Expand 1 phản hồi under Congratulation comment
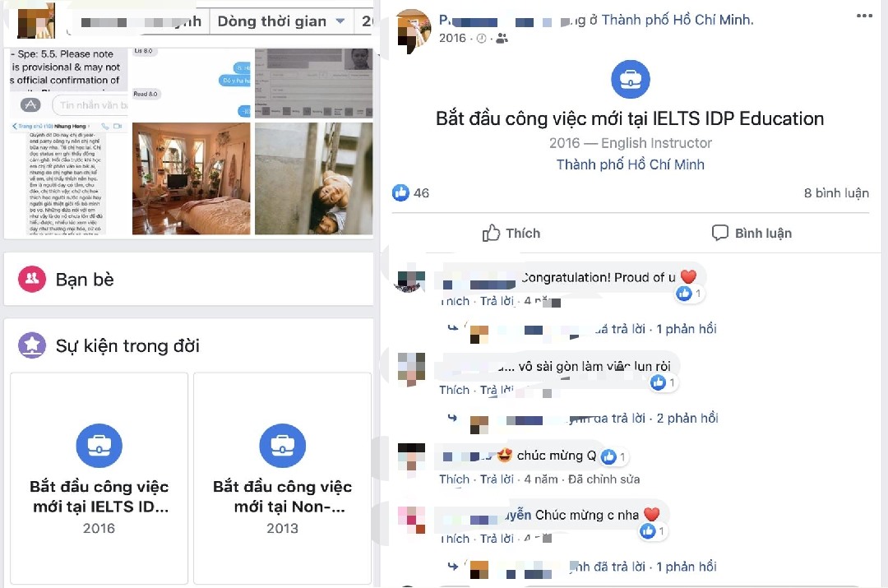888x588 pixels. [x=687, y=329]
